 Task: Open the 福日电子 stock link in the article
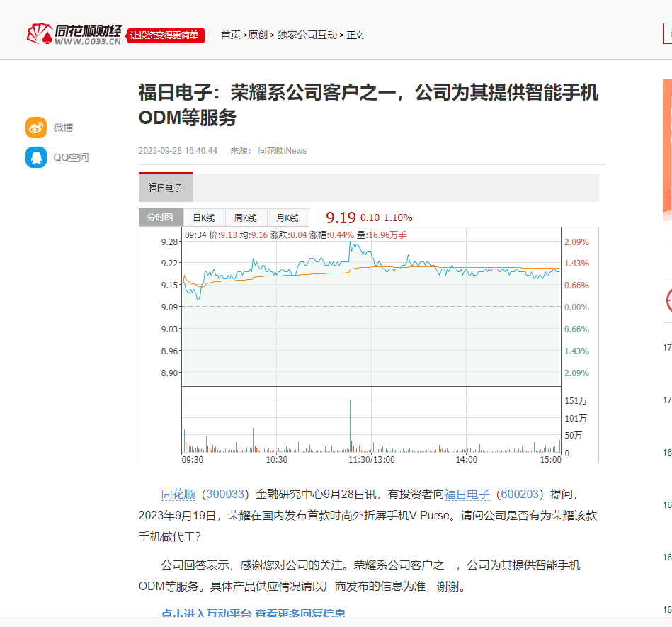click(x=467, y=495)
